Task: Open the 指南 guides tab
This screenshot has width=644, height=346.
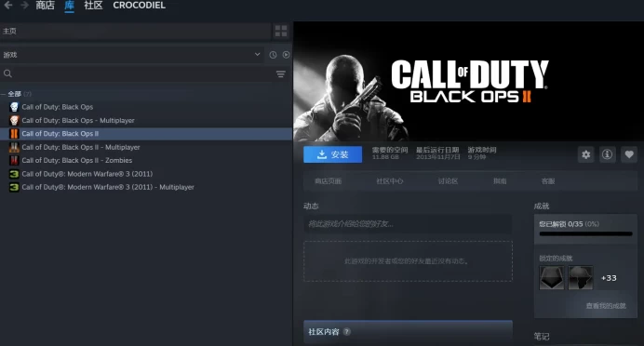Action: [x=500, y=181]
